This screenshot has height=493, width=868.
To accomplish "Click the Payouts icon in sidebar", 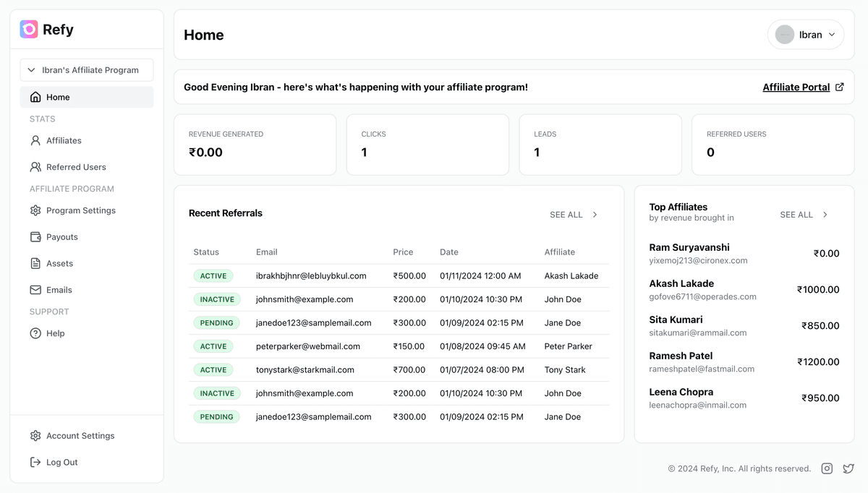I will coord(35,236).
